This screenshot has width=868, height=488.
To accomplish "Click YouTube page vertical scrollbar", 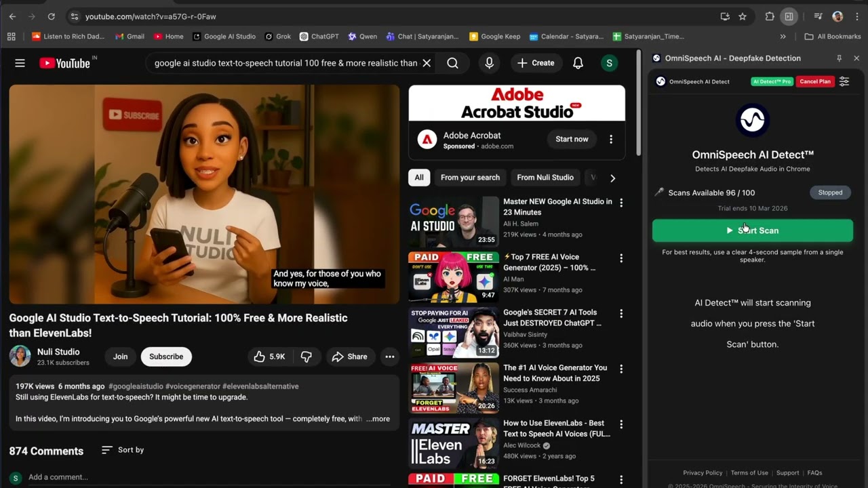I will [638, 102].
